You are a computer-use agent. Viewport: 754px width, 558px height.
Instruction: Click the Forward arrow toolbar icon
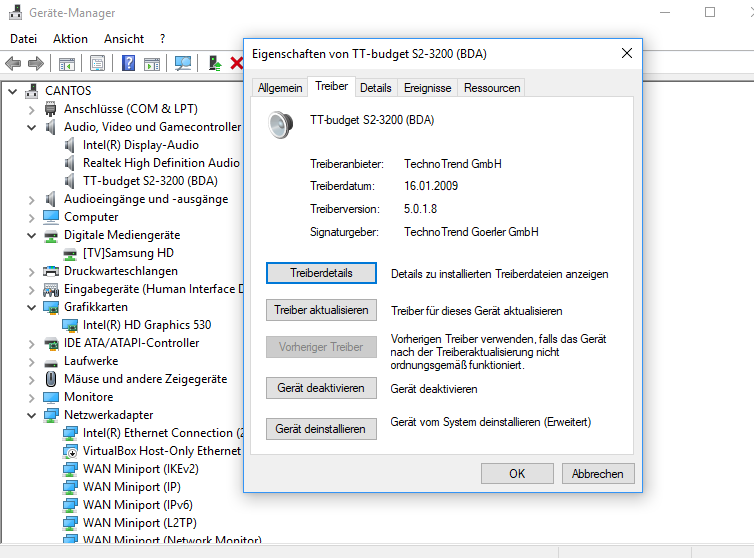pos(36,63)
